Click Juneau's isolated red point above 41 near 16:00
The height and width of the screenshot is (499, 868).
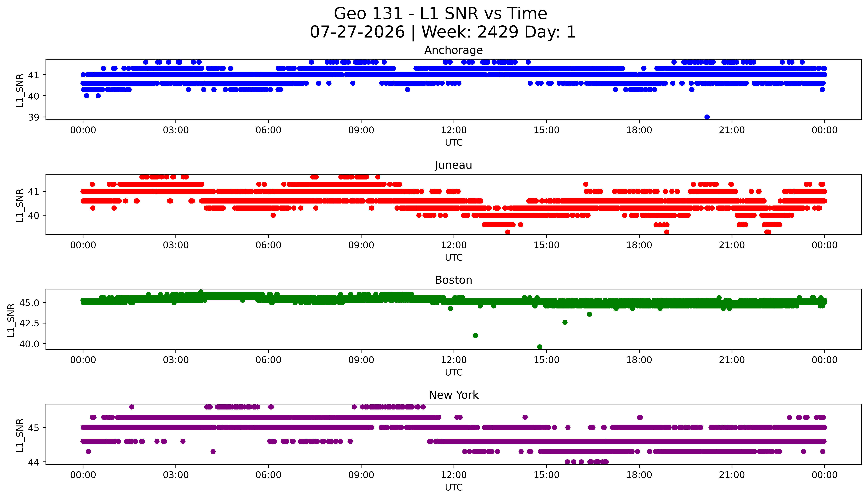coord(586,184)
